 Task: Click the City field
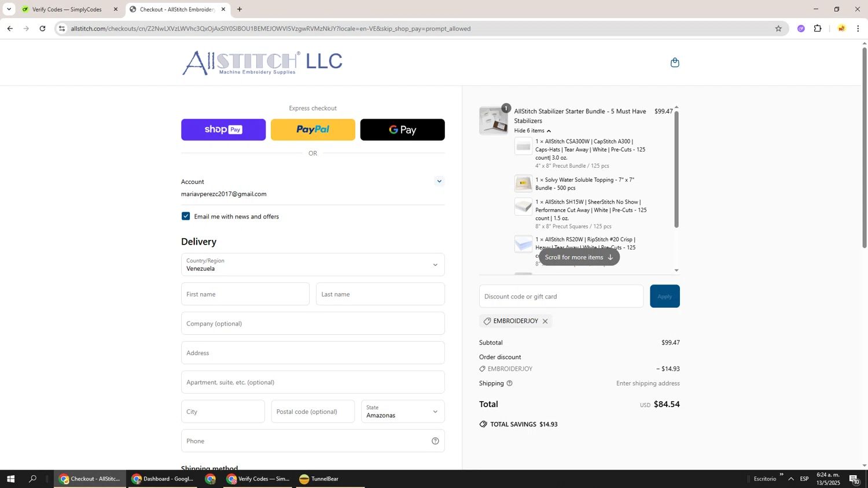223,412
